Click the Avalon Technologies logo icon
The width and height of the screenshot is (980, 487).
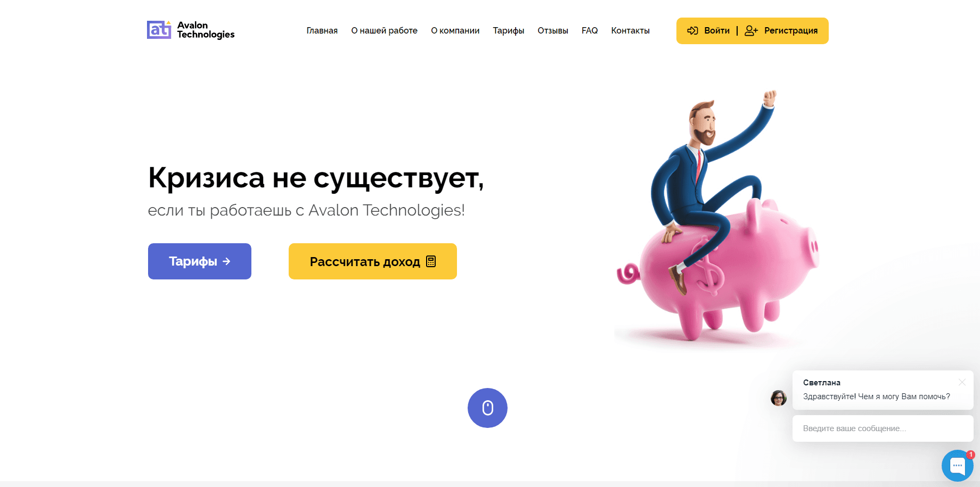coord(159,30)
